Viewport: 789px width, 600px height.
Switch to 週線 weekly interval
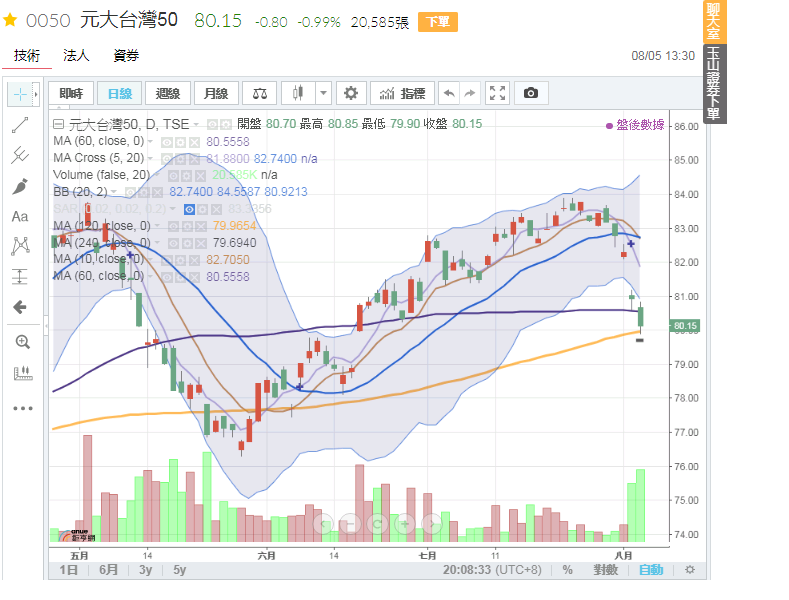pyautogui.click(x=168, y=93)
